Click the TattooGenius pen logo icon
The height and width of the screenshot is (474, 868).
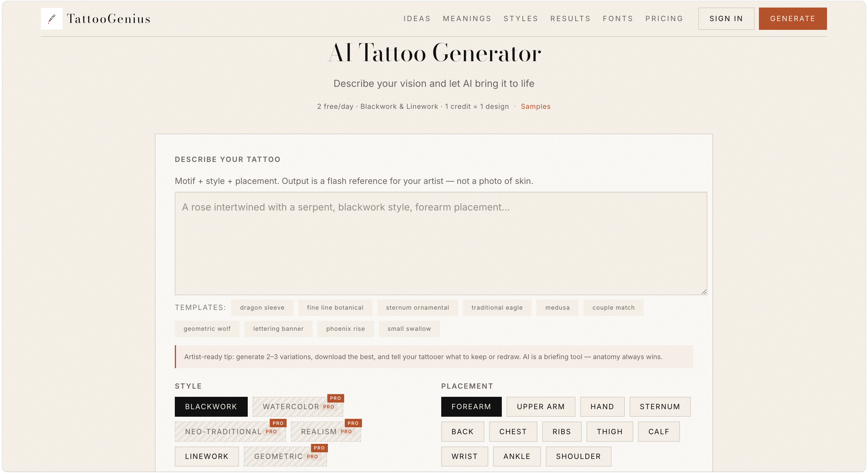(x=52, y=18)
